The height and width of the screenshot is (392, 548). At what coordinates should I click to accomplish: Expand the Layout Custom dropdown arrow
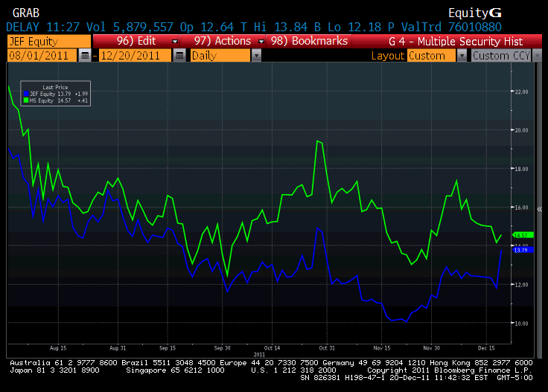462,56
